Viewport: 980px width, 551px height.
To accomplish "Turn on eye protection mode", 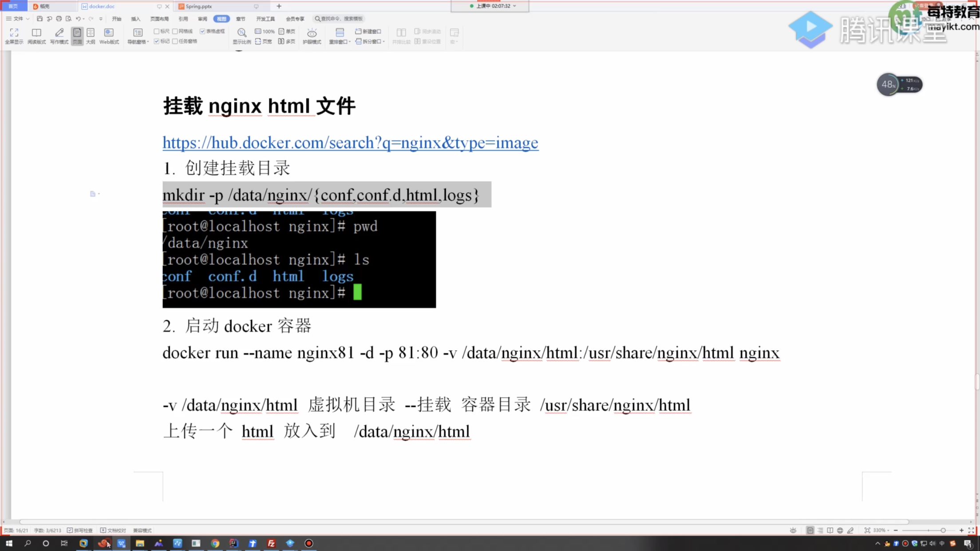I will coord(312,35).
